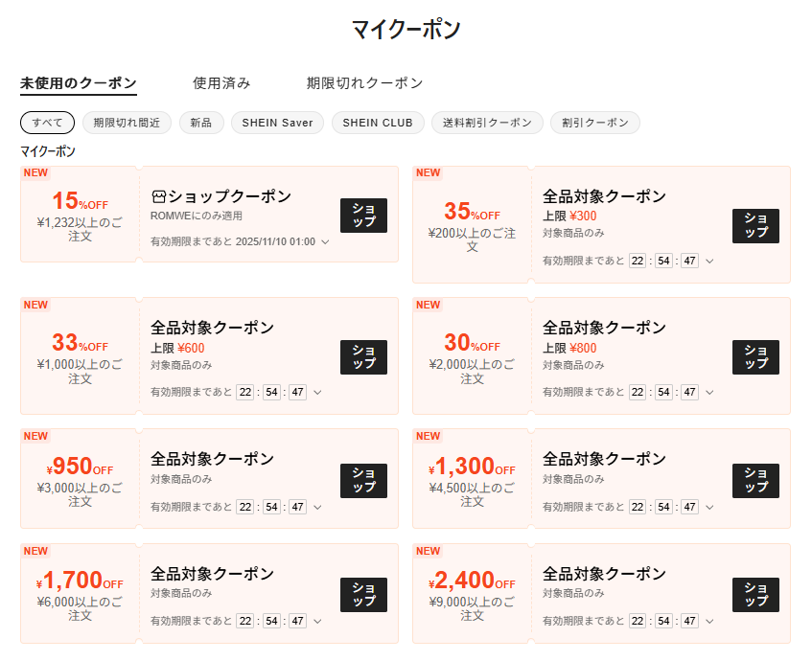Click the shop icon beside ショップクーポン
812x661 pixels.
(x=158, y=196)
